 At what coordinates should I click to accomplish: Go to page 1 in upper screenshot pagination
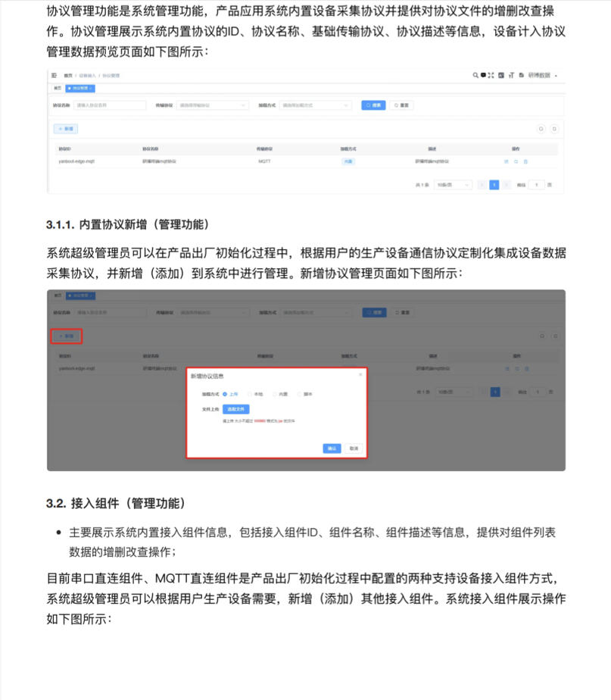494,185
